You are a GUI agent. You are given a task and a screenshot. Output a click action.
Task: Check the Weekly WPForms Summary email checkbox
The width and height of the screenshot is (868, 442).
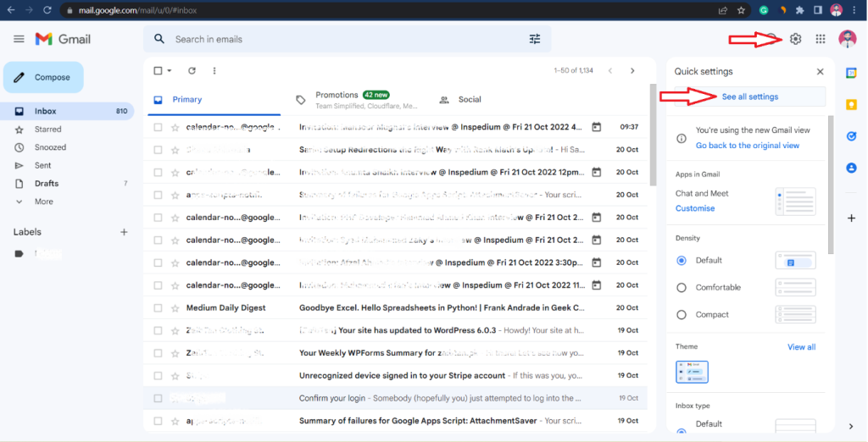tap(158, 353)
